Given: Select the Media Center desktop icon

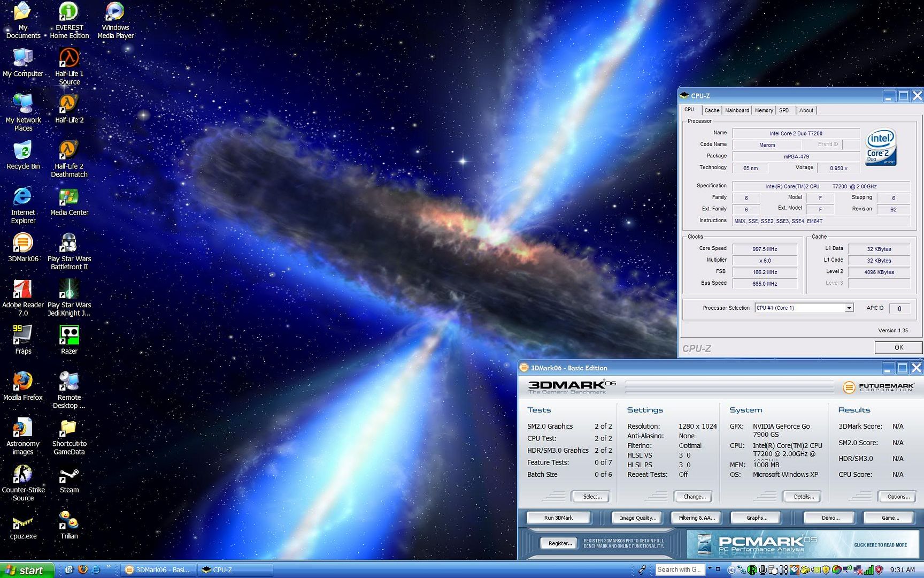Looking at the screenshot, I should tap(69, 201).
